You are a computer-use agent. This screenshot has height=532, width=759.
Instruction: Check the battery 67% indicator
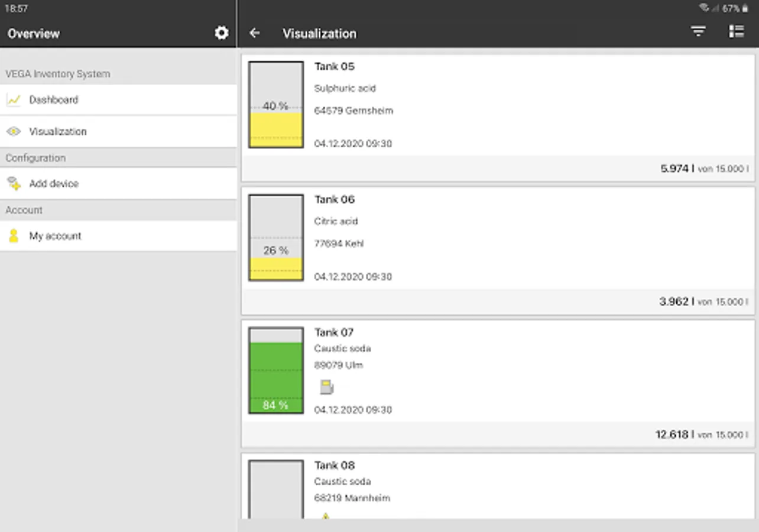(x=735, y=8)
